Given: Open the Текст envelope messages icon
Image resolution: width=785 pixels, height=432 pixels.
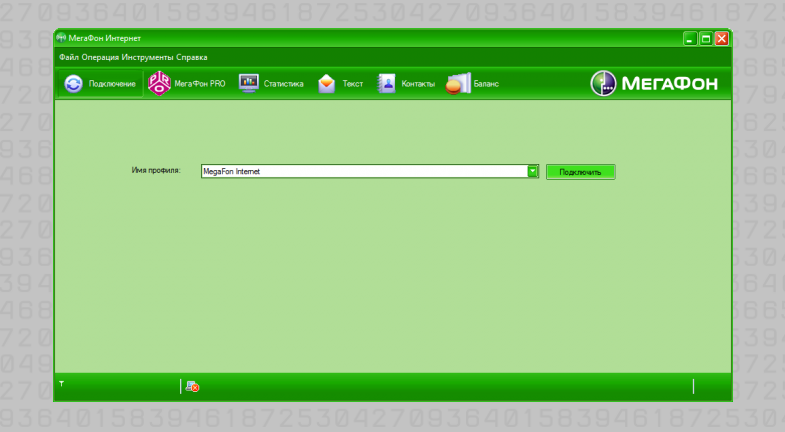Looking at the screenshot, I should tap(326, 84).
